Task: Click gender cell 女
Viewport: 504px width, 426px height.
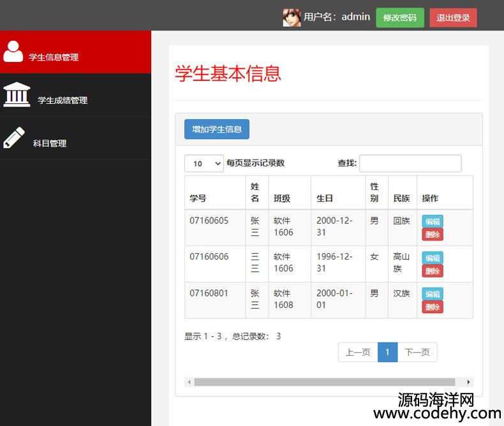Action: 376,264
